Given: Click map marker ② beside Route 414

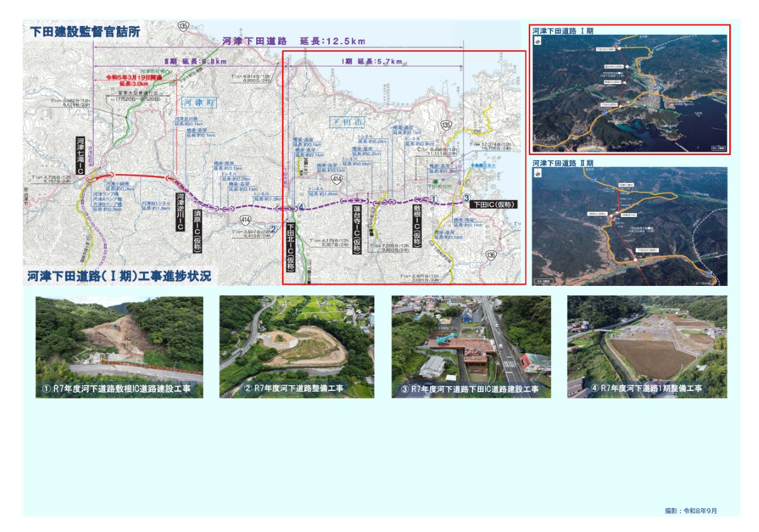Looking at the screenshot, I should click(273, 229).
